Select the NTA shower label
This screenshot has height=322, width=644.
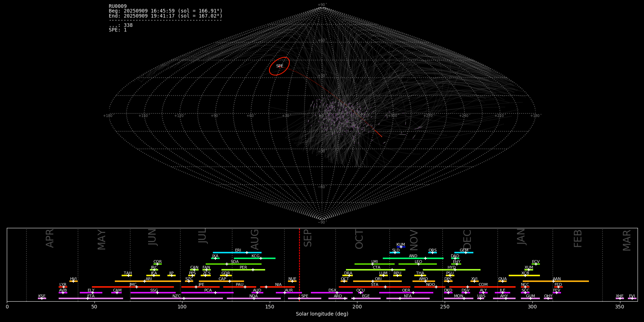[408, 296]
